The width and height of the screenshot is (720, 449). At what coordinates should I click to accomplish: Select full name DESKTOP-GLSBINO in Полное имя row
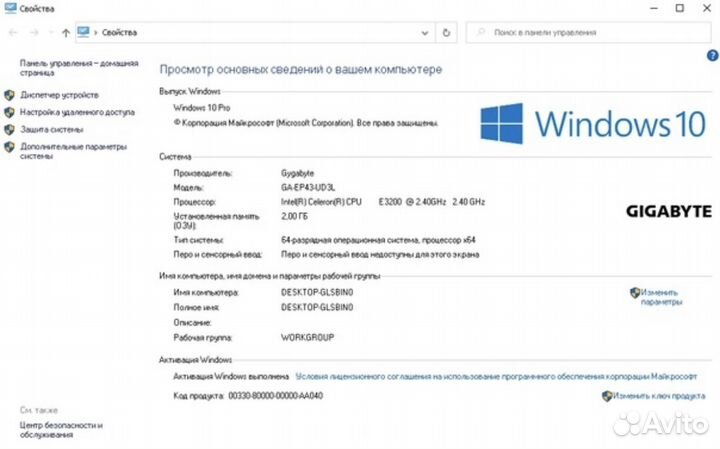317,307
